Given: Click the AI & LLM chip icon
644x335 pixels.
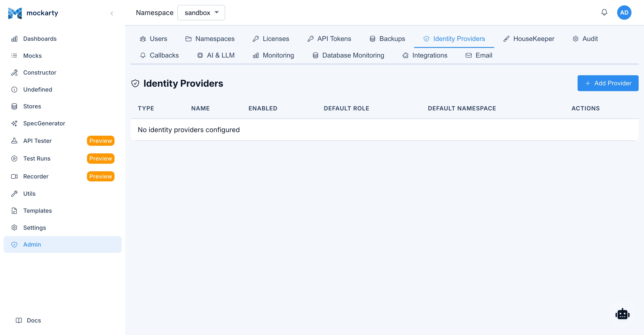Looking at the screenshot, I should (x=200, y=55).
